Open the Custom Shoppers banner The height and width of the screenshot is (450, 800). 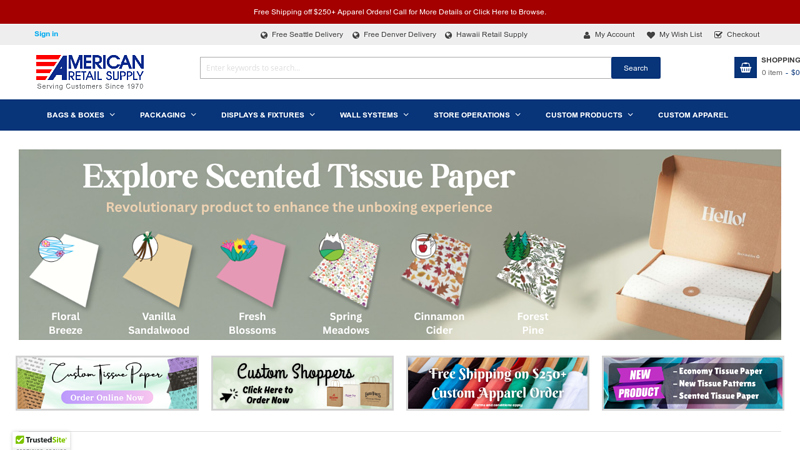tap(303, 383)
